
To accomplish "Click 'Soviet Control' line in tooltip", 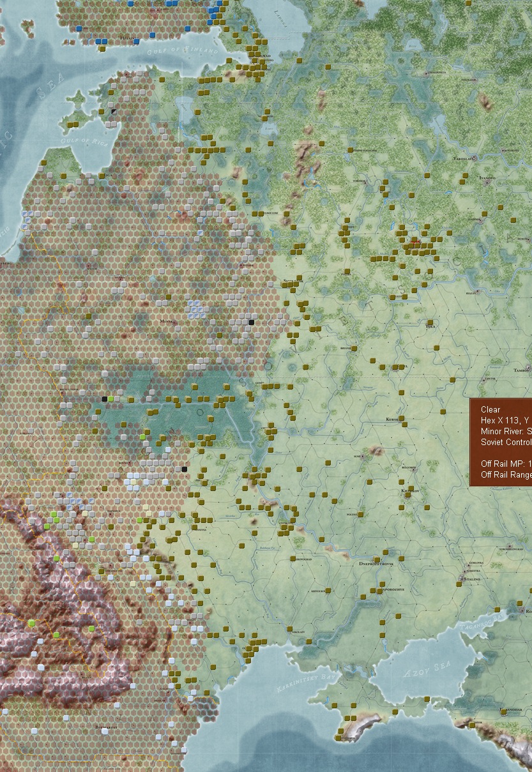I will pos(506,442).
